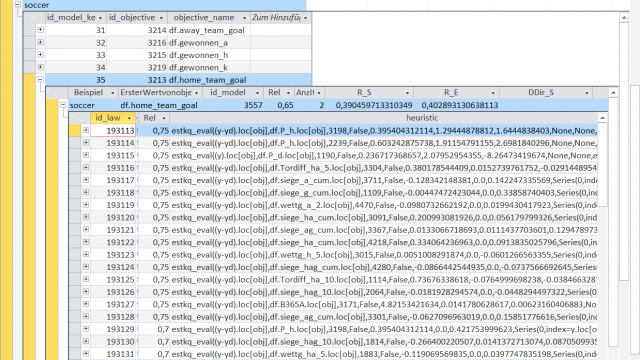The width and height of the screenshot is (640, 360).
Task: Click the df.away_team_goal cell
Action: pyautogui.click(x=209, y=30)
